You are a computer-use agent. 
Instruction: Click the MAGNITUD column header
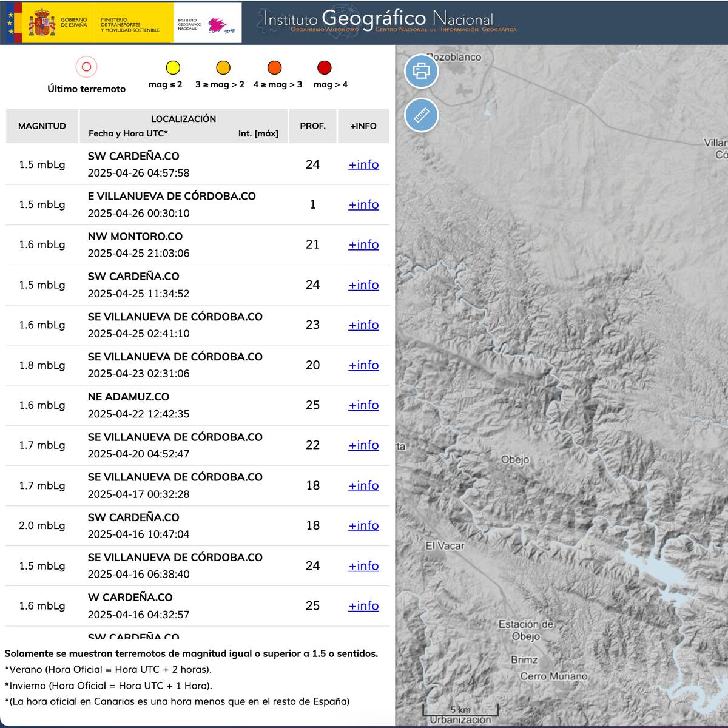42,126
